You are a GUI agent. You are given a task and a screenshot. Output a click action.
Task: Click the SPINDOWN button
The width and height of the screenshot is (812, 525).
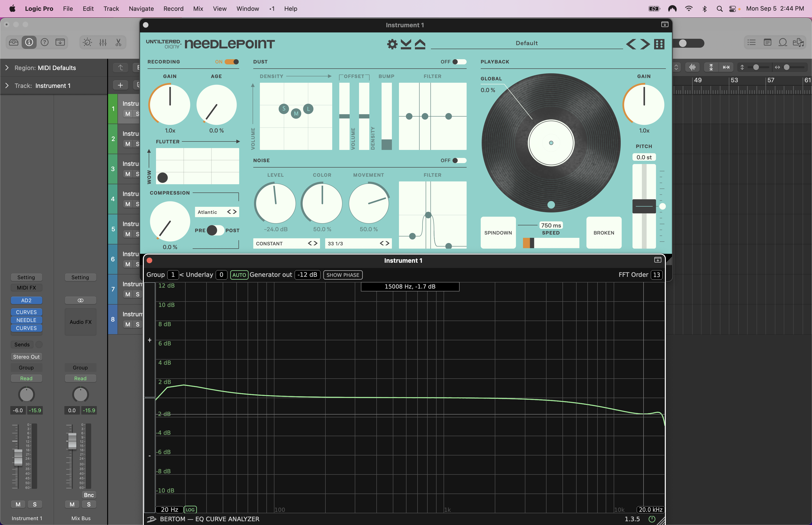498,232
